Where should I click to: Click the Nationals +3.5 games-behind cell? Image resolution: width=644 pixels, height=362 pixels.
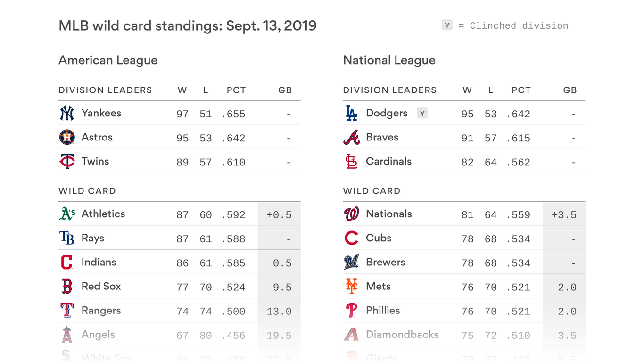click(564, 215)
